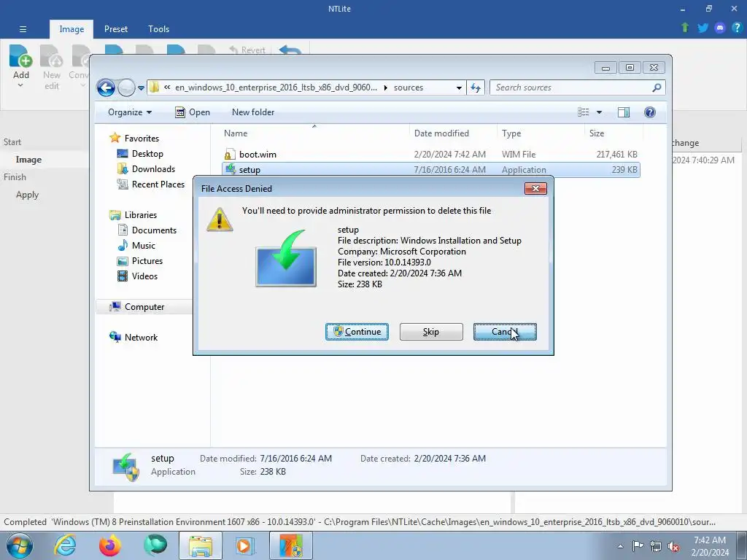The image size is (747, 560).
Task: Open the Windows Start button
Action: click(19, 545)
